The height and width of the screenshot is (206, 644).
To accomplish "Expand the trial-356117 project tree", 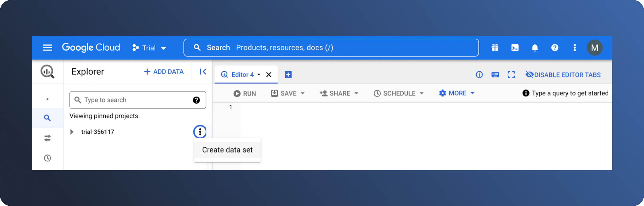I will coord(72,132).
